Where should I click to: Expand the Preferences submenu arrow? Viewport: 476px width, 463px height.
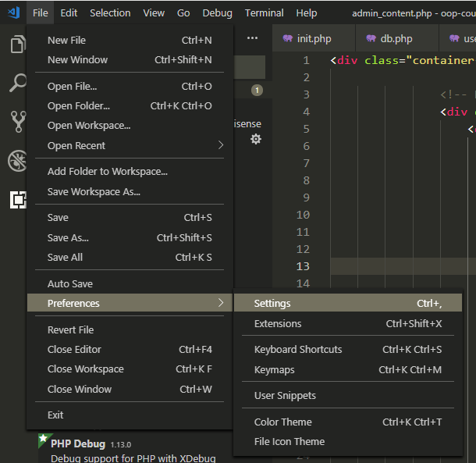(x=221, y=303)
